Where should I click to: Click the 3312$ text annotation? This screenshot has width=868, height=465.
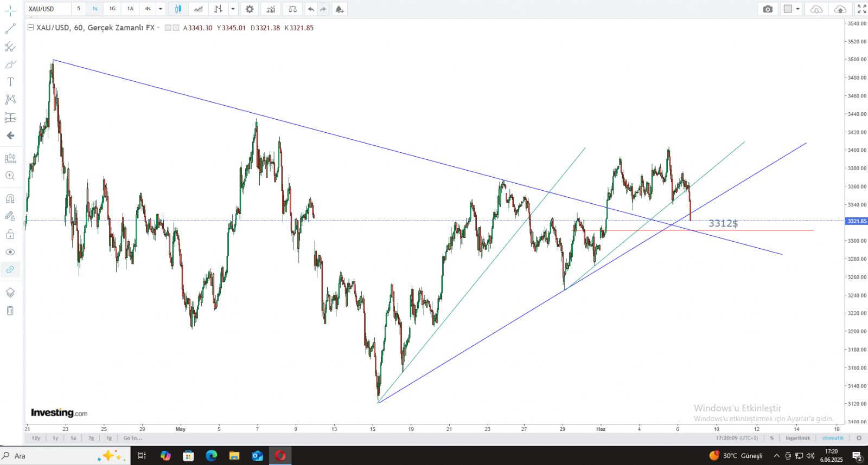click(x=723, y=223)
